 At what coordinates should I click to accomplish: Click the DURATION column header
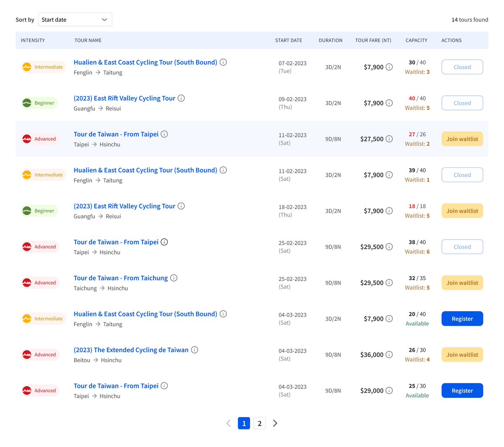pyautogui.click(x=331, y=40)
